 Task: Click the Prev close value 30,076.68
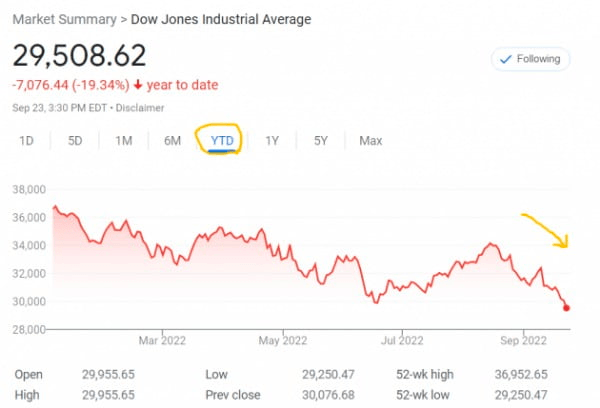click(333, 395)
